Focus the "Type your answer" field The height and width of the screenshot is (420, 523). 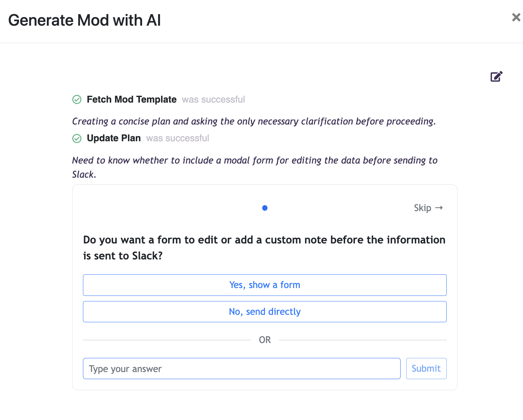click(241, 369)
